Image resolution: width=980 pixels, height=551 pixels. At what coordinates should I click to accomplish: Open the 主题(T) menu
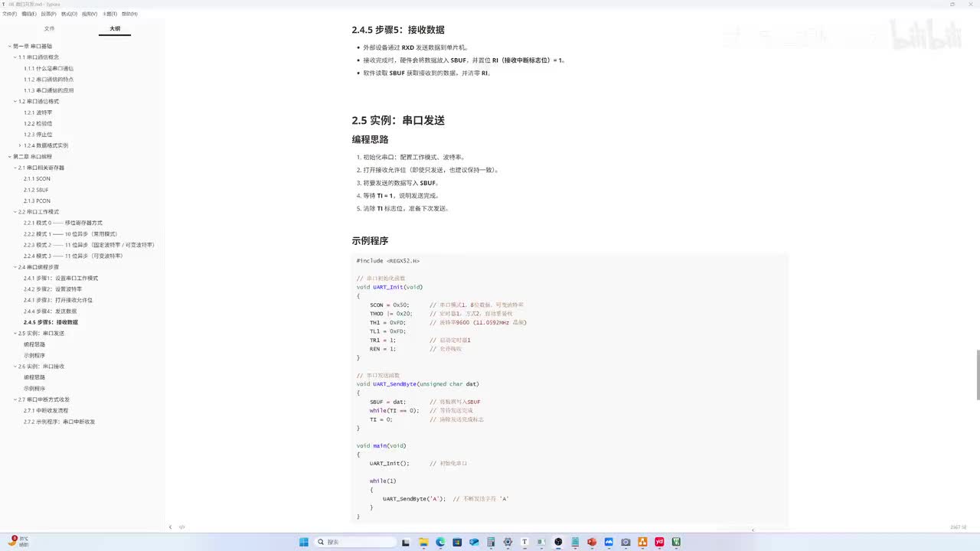109,14
